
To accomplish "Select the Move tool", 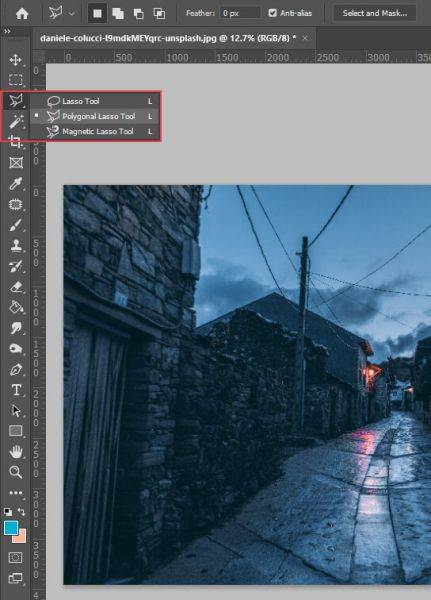I will [15, 60].
